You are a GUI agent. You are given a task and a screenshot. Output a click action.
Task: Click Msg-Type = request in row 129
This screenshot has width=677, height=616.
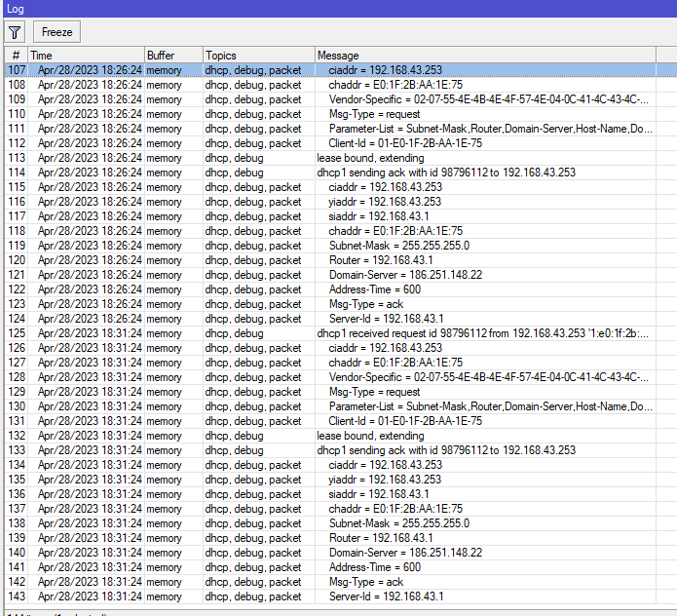pos(374,392)
